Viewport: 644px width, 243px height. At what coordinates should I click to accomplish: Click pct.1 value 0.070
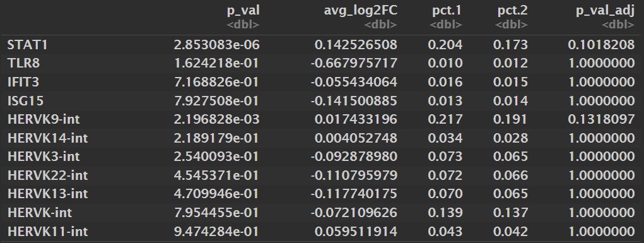pyautogui.click(x=445, y=194)
